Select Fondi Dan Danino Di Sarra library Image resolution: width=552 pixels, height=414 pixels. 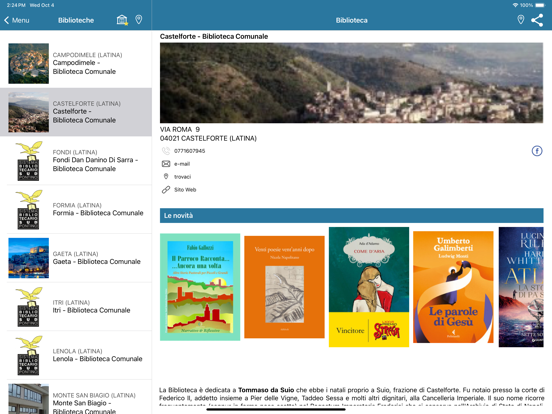click(x=76, y=161)
